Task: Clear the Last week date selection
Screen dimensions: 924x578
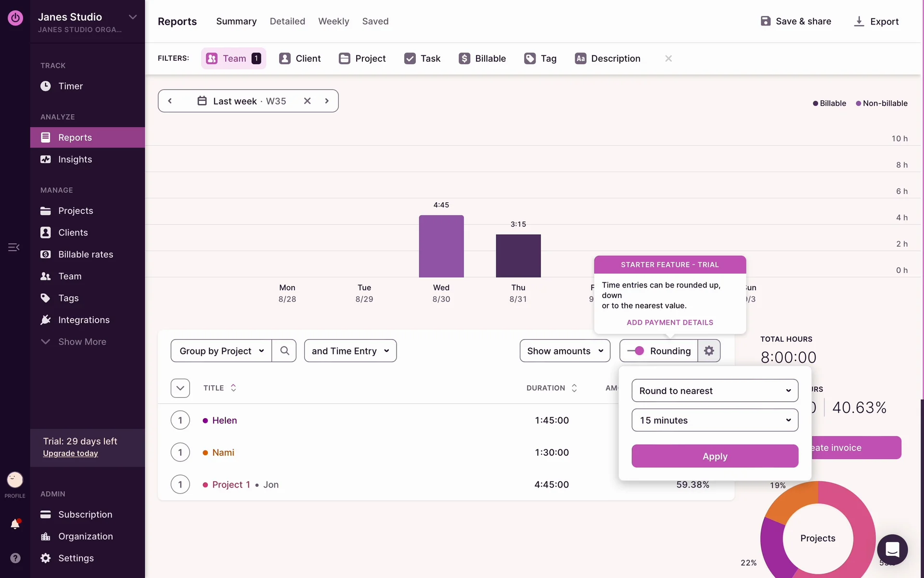Action: [307, 101]
